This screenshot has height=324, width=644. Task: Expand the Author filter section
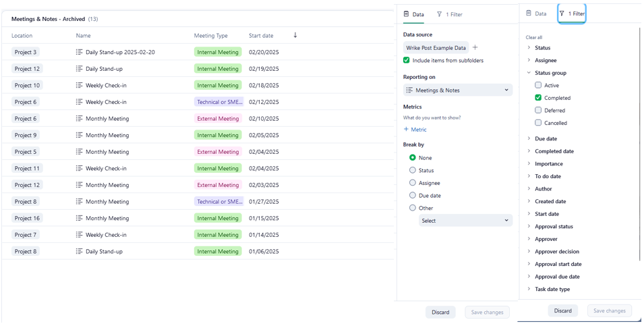529,189
